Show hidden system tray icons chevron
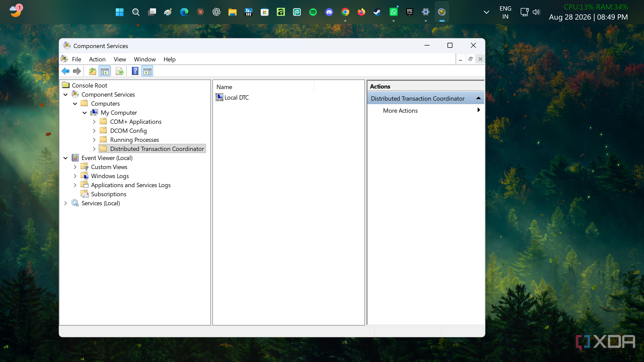This screenshot has height=362, width=644. click(486, 12)
